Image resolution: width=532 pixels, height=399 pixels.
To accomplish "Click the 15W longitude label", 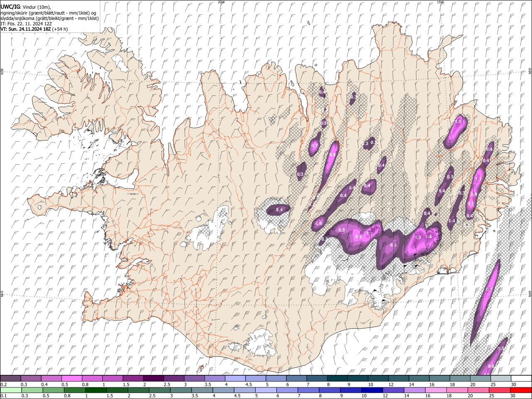I will pyautogui.click(x=440, y=2).
